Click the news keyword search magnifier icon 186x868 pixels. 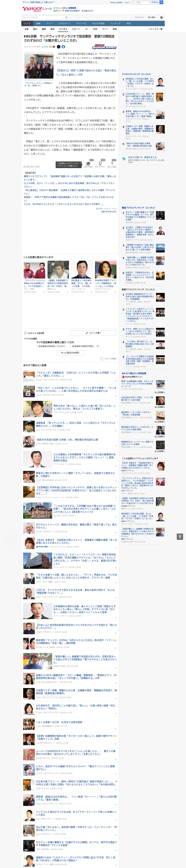[66, 17]
